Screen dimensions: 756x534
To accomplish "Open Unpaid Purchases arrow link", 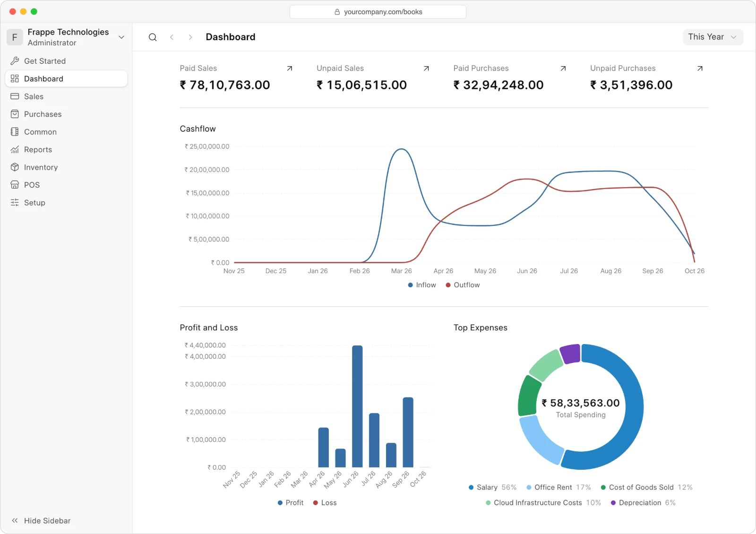I will point(700,69).
